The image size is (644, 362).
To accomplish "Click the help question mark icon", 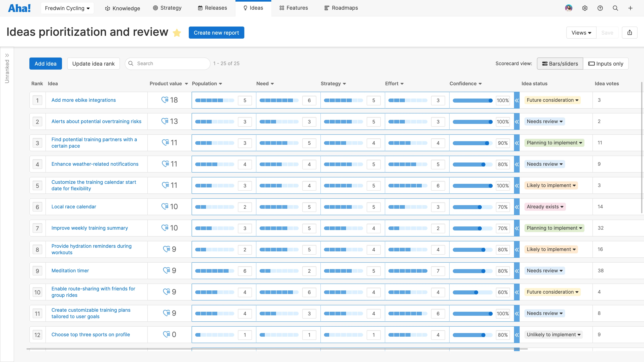I will coord(600,8).
